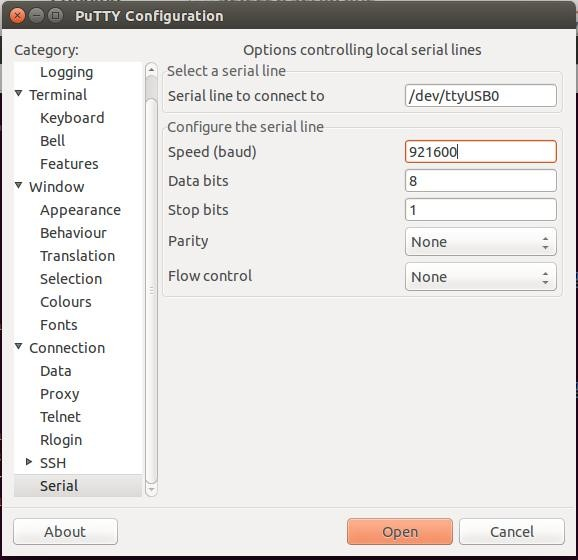
Task: Focus the Serial line to connect to field
Action: (x=480, y=96)
